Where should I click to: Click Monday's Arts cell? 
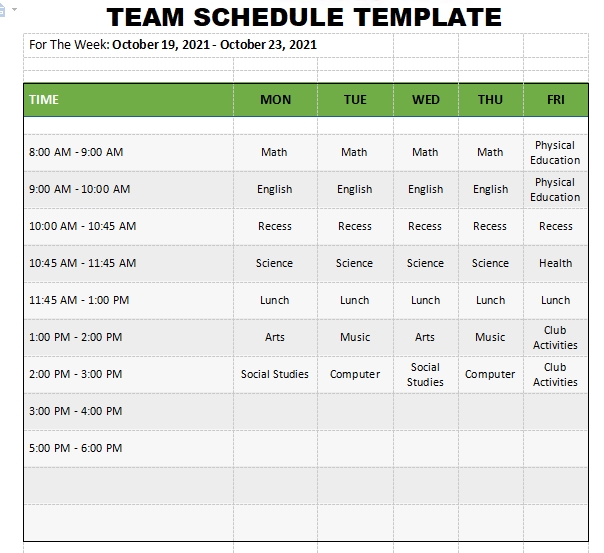(275, 337)
